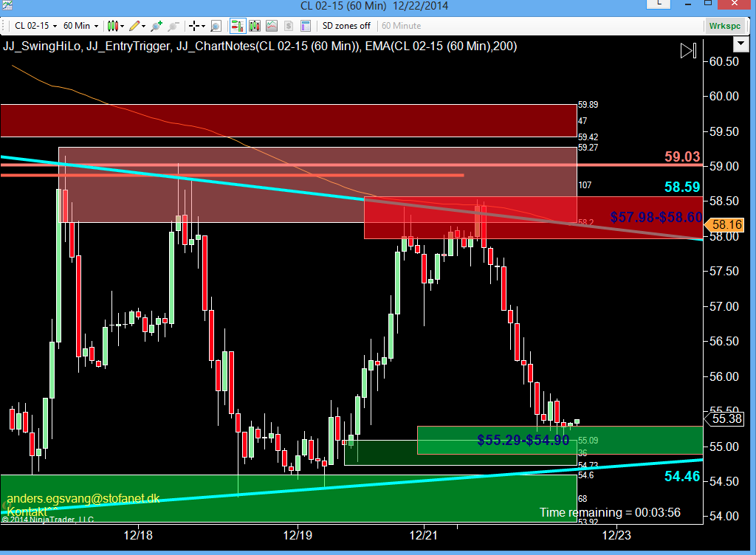Click the 58.59 cyan trendline label
This screenshot has height=555, width=756.
[681, 187]
